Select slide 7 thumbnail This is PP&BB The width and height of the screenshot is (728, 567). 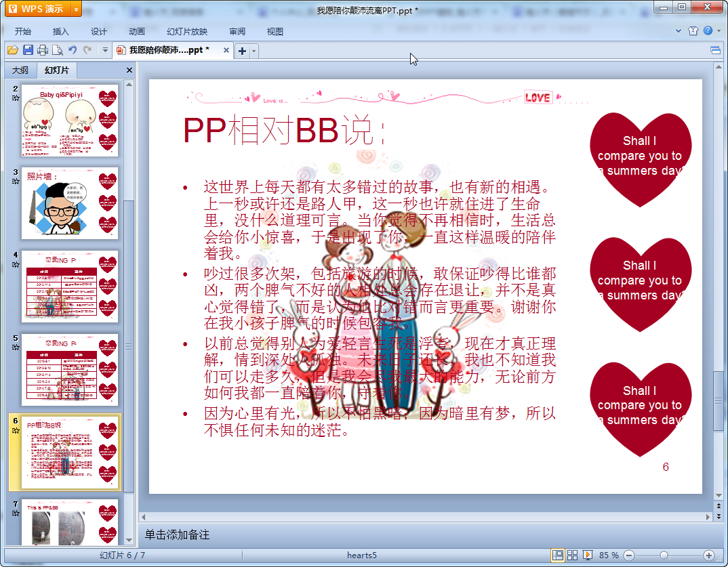pyautogui.click(x=70, y=523)
